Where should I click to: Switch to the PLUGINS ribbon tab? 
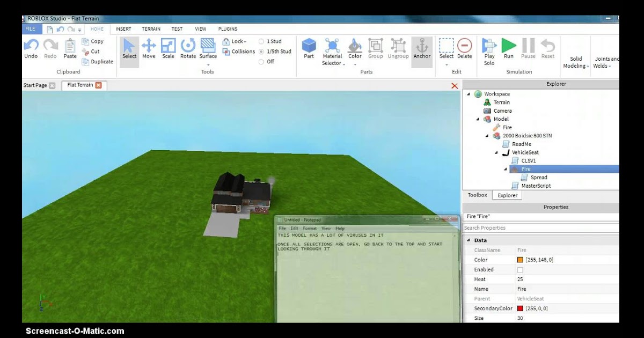point(228,29)
